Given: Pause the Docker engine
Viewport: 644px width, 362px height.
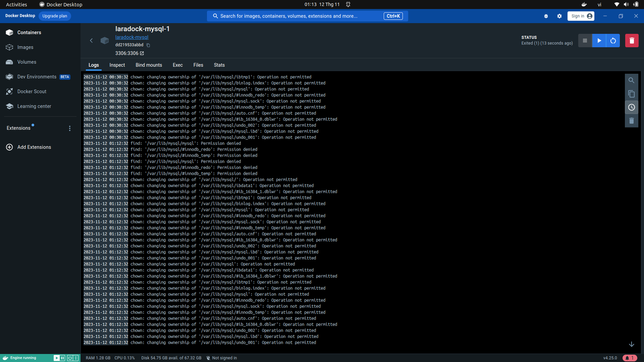Looking at the screenshot, I should pos(62,358).
